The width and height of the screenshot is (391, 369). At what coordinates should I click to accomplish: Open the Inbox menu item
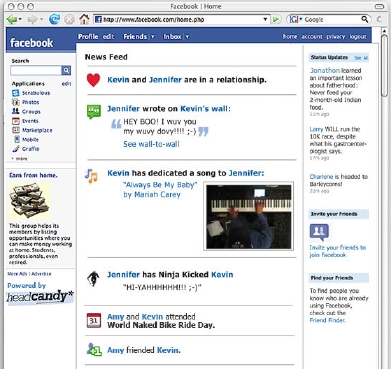172,37
